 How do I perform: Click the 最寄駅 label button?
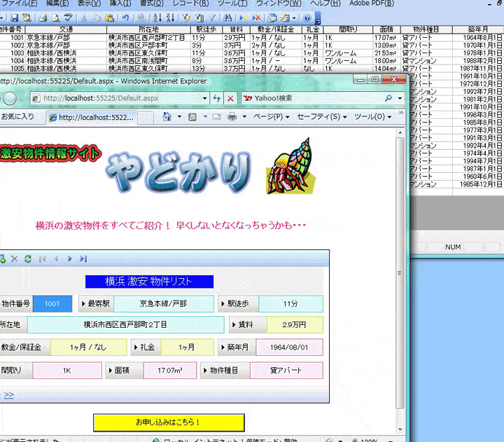pyautogui.click(x=96, y=303)
